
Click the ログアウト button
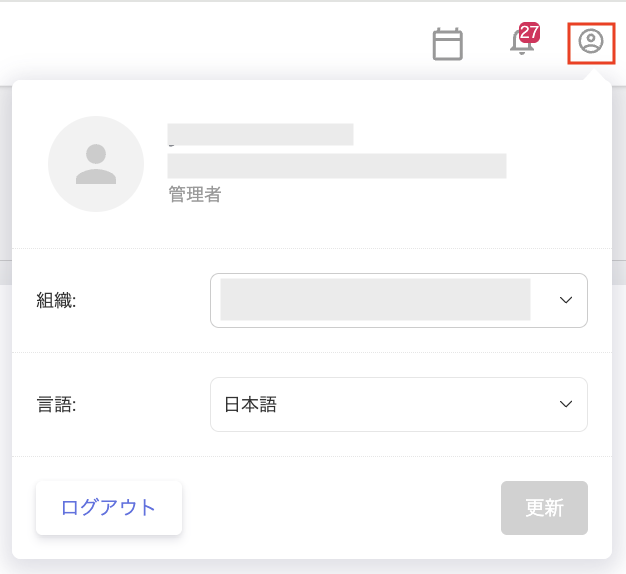tap(109, 508)
